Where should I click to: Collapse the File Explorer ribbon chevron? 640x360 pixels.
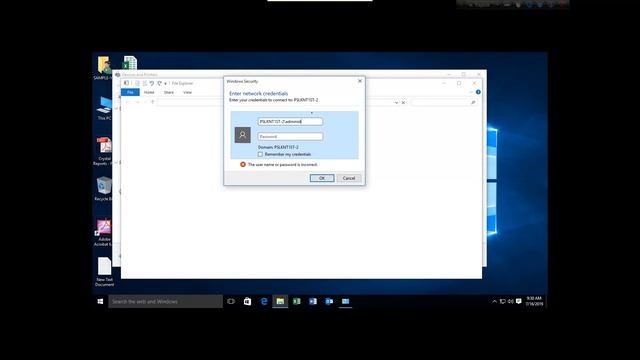471,92
